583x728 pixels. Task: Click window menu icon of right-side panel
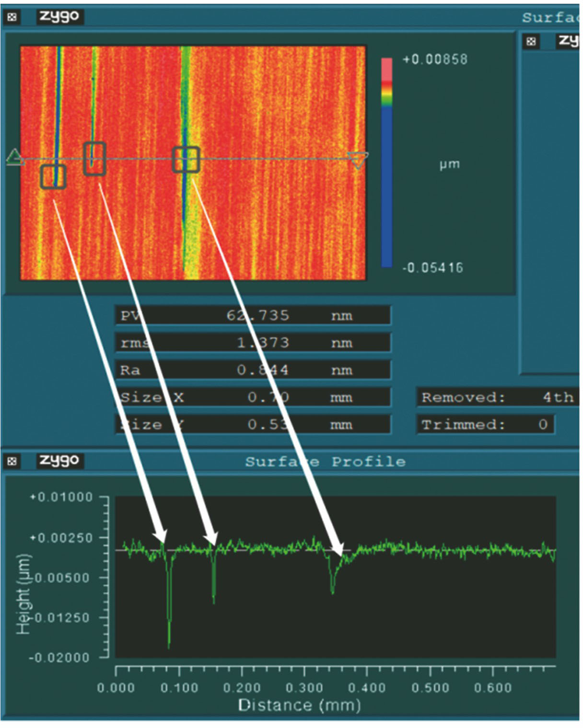[531, 41]
